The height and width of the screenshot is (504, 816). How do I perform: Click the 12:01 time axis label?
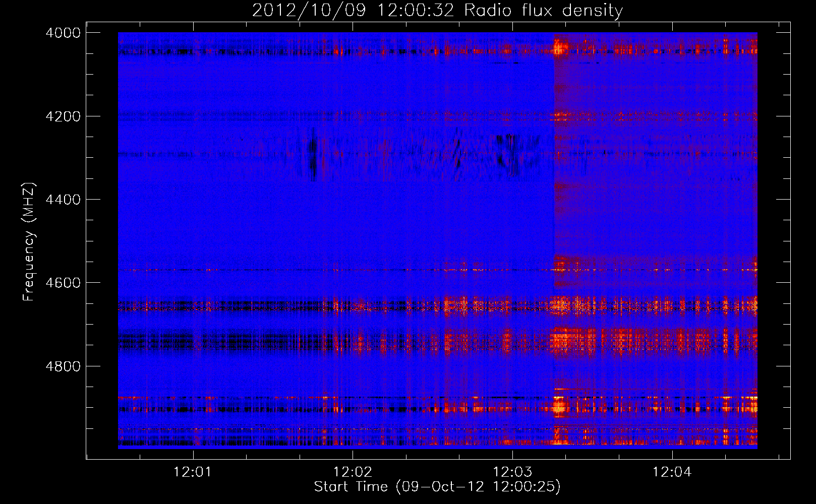tap(192, 472)
